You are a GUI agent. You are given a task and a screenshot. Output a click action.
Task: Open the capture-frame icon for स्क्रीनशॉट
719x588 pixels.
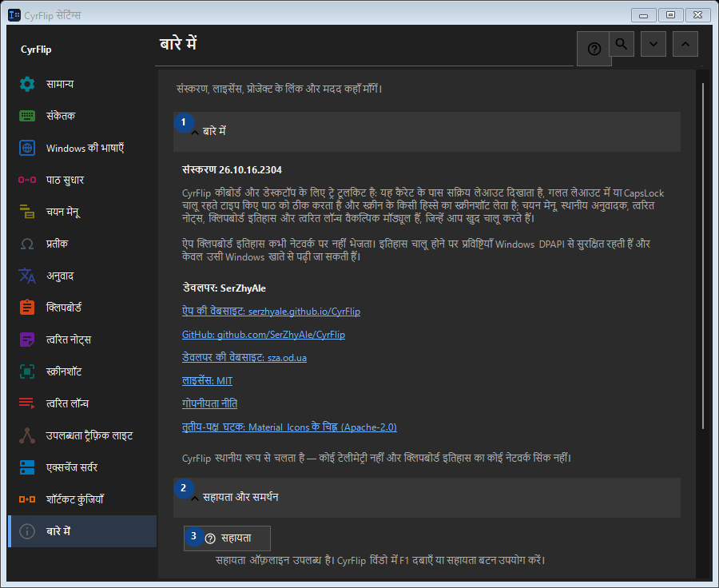click(x=27, y=371)
